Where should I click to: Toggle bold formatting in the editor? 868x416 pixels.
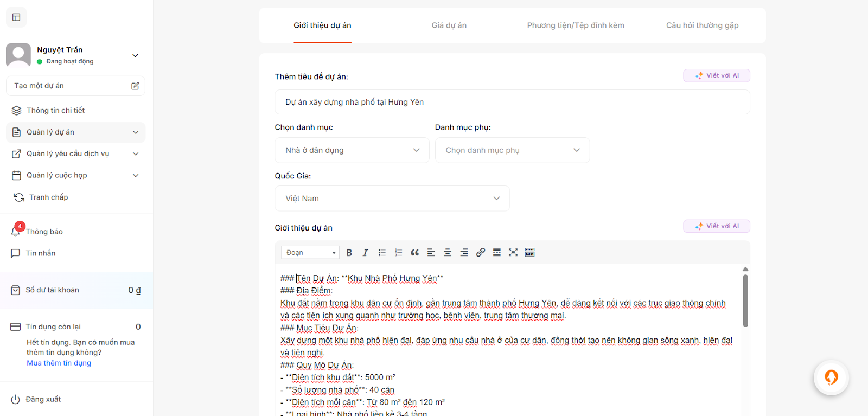click(x=349, y=253)
